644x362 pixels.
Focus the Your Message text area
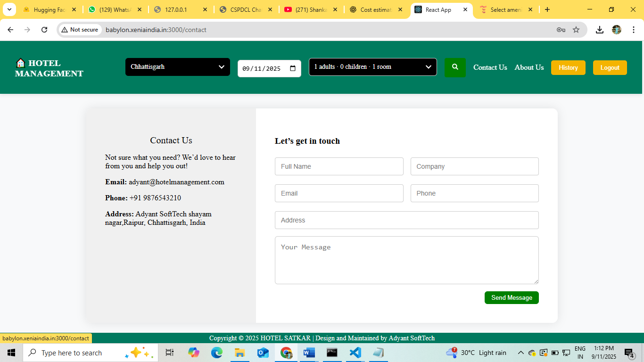[406, 260]
